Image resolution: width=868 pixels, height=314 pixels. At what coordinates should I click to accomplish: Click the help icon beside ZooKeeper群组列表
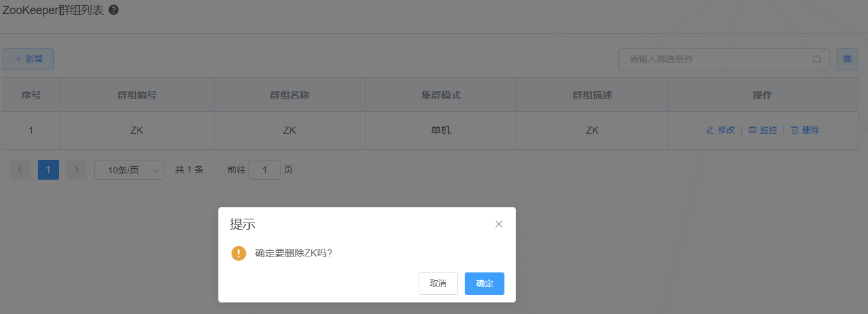coord(113,10)
